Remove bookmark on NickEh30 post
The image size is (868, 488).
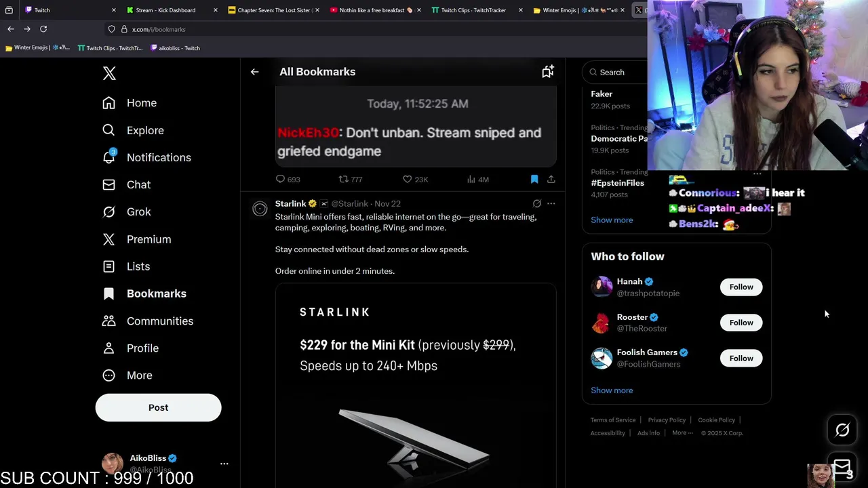click(534, 179)
